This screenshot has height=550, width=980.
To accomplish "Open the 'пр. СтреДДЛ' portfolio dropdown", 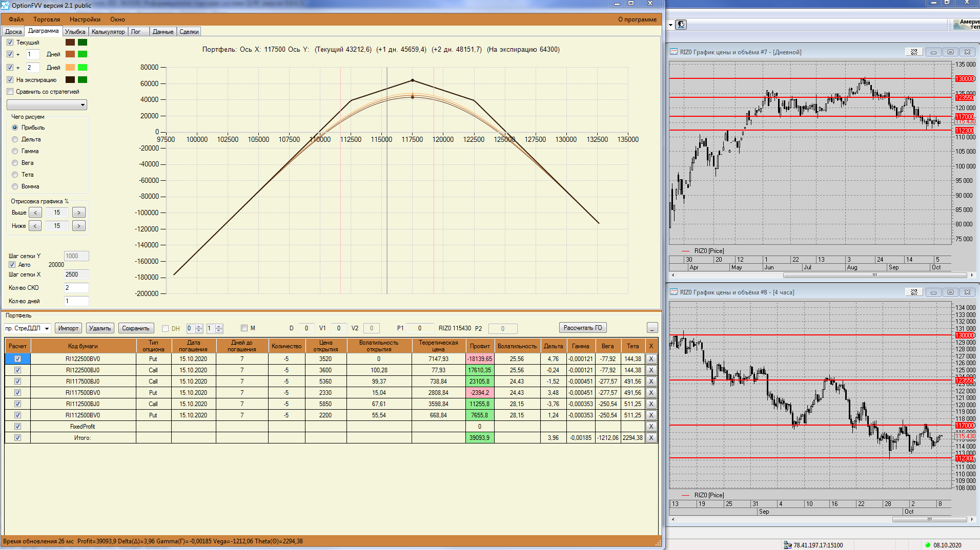I will (x=28, y=328).
